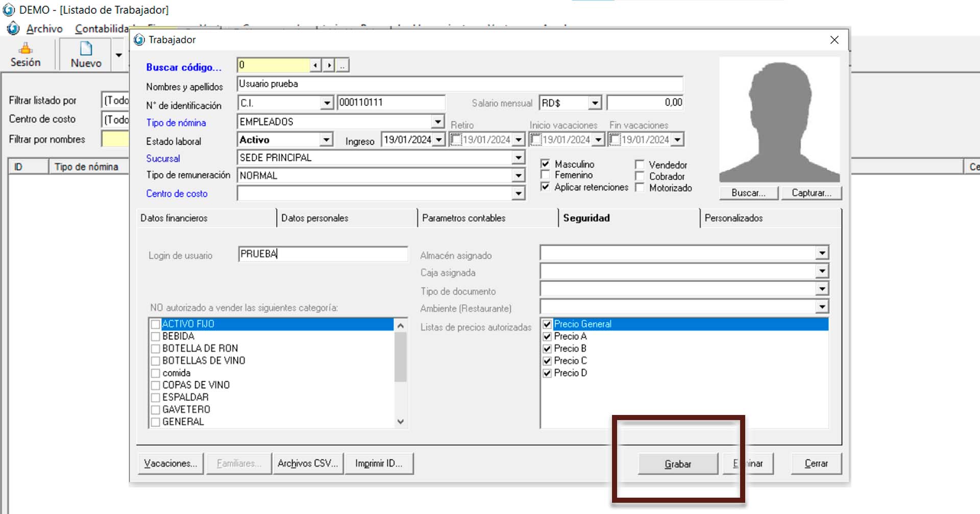Click scroll-down arrow in category list
The height and width of the screenshot is (514, 980).
point(401,422)
